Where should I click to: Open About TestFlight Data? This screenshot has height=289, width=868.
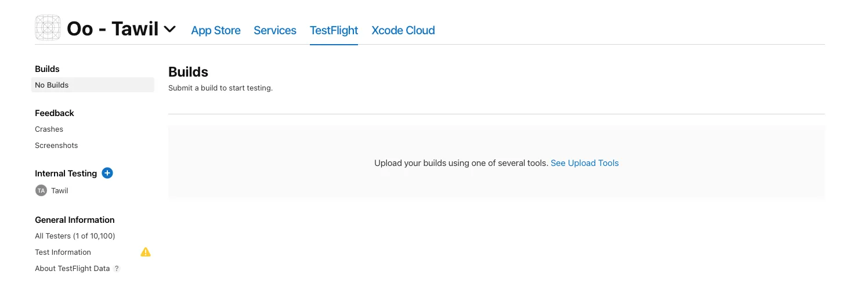(x=72, y=268)
